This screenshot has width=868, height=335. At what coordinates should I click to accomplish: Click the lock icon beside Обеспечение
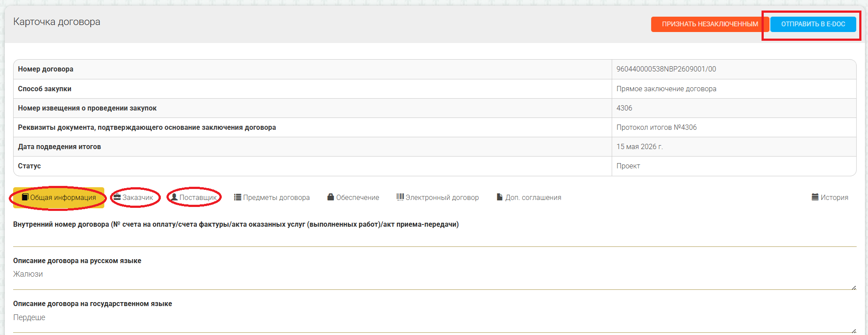[331, 197]
